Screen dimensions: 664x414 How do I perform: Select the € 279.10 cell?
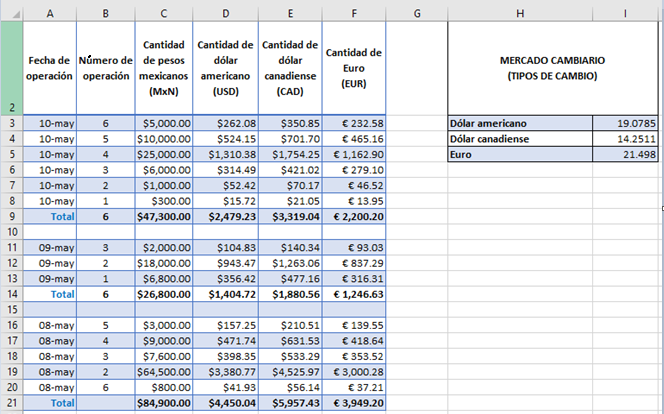354,170
